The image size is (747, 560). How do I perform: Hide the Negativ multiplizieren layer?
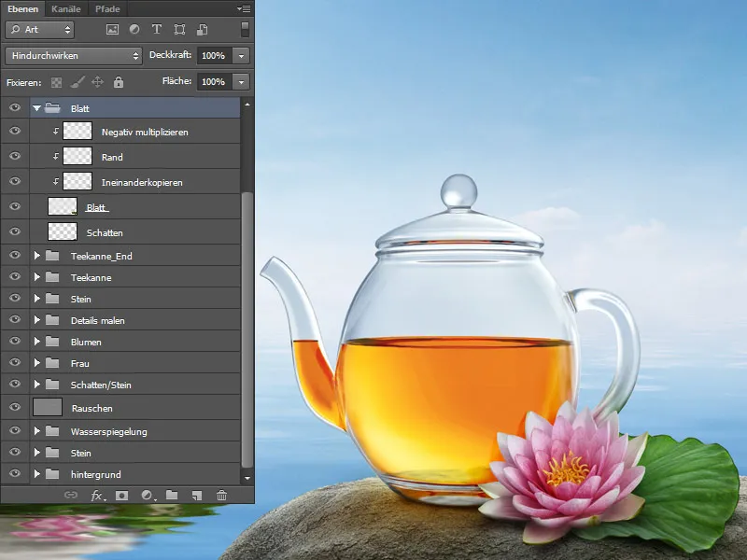click(x=15, y=131)
